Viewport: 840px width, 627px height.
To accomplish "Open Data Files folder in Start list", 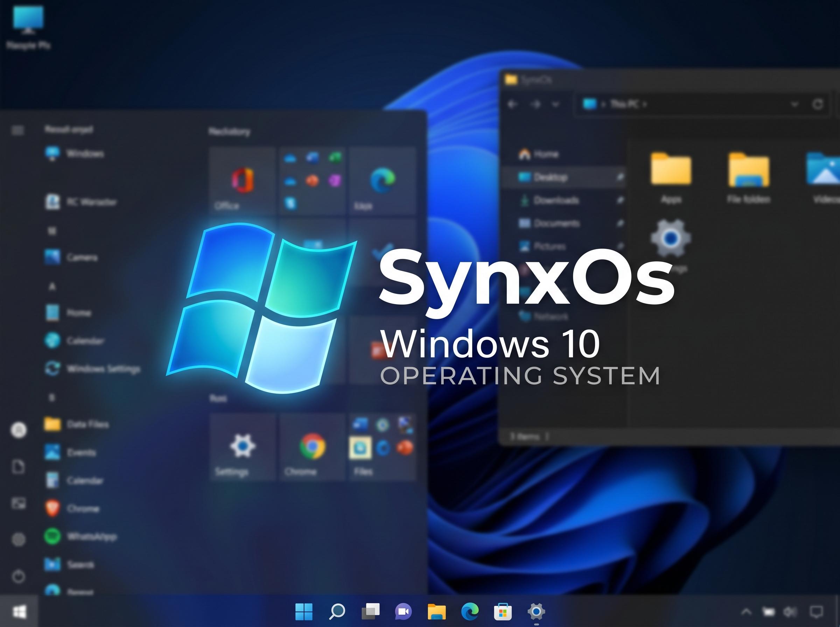I will pyautogui.click(x=77, y=424).
